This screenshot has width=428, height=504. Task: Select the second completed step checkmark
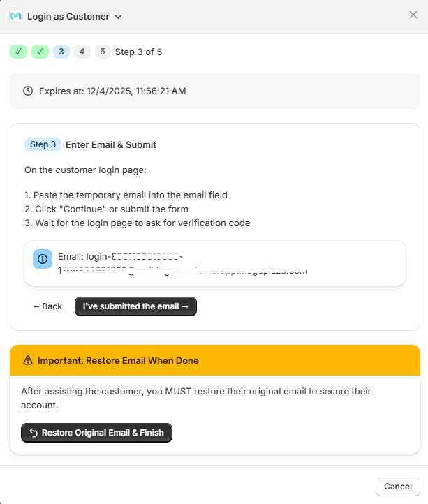coord(40,52)
